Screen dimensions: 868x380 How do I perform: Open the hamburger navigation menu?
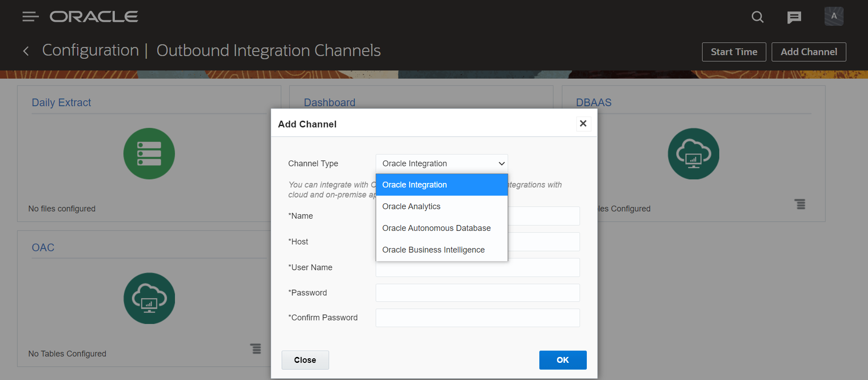(x=30, y=17)
